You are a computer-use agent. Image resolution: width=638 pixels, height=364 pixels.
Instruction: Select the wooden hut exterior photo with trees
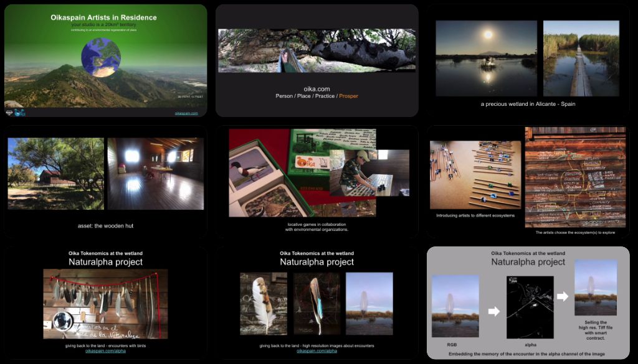(x=55, y=174)
